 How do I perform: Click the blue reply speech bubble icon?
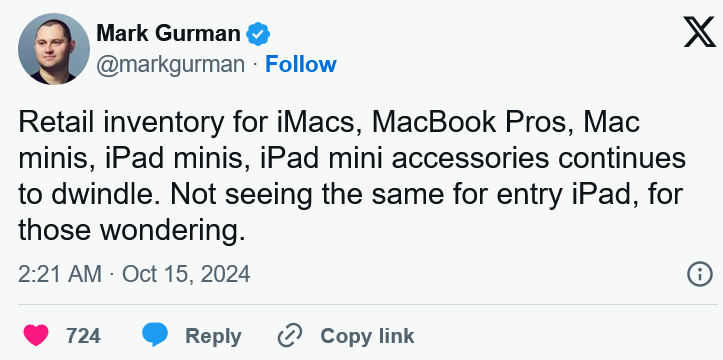click(x=155, y=335)
